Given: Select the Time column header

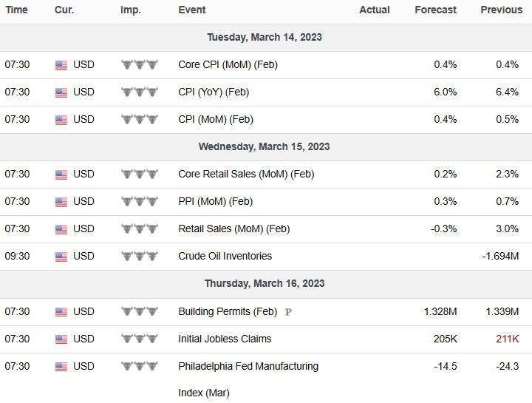Looking at the screenshot, I should coord(16,10).
